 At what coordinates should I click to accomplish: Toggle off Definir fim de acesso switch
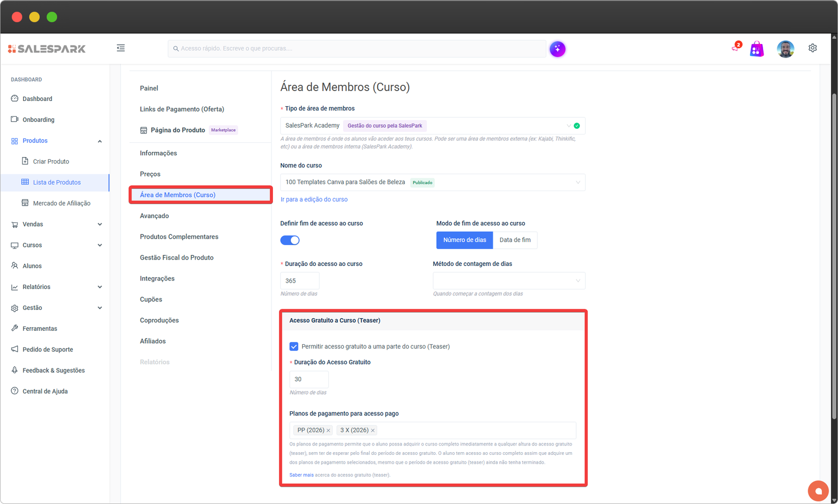290,240
